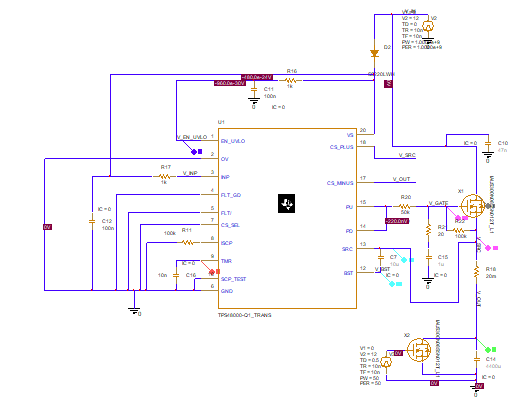Screen dimensions: 519x400
Task: Select capacitor C12 100n symbol
Action: (92, 221)
